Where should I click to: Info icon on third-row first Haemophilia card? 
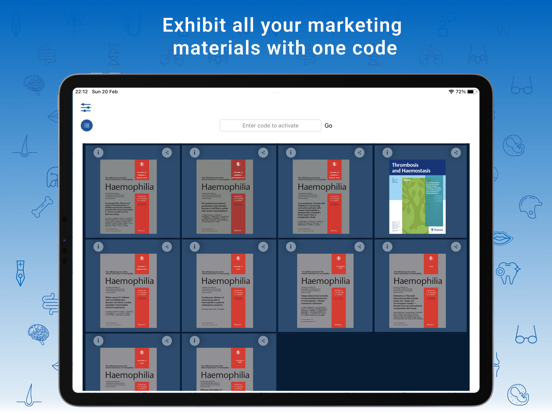[98, 340]
